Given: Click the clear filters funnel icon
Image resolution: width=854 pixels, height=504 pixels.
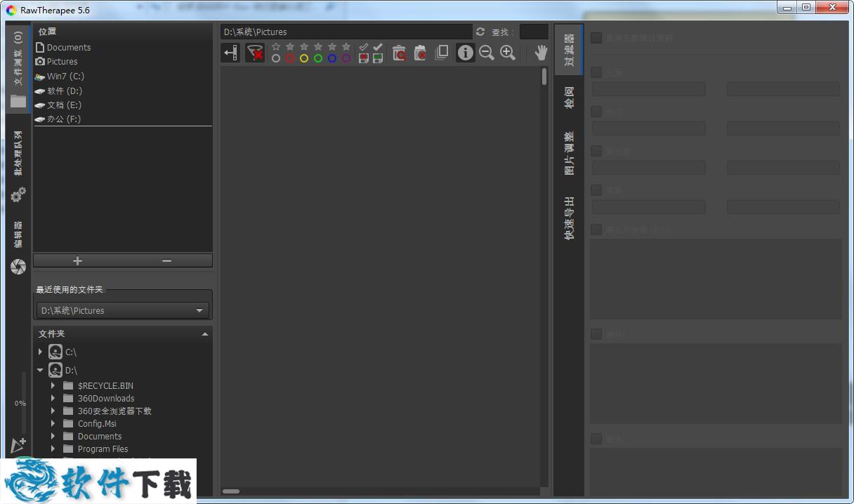Looking at the screenshot, I should (x=255, y=53).
